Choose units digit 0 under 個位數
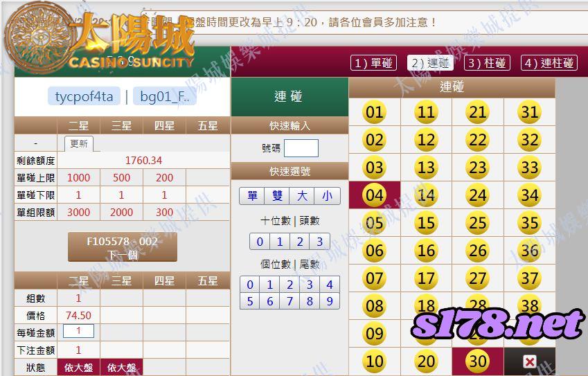 click(x=250, y=285)
